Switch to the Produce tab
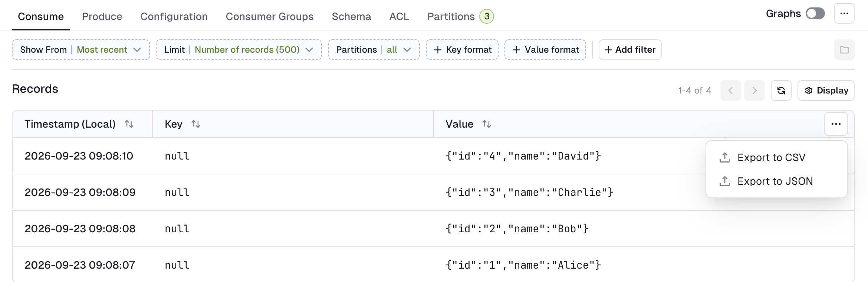The width and height of the screenshot is (868, 282). coord(102,16)
